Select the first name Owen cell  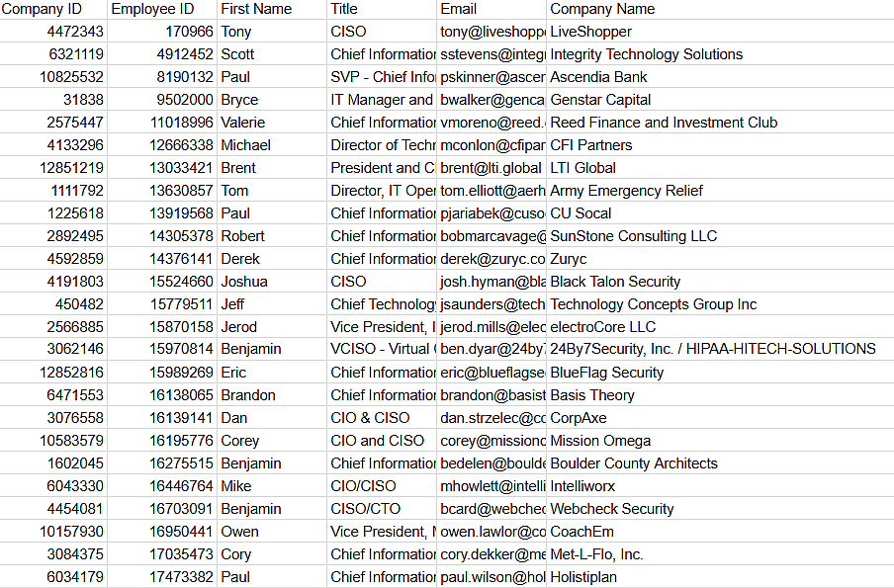240,532
